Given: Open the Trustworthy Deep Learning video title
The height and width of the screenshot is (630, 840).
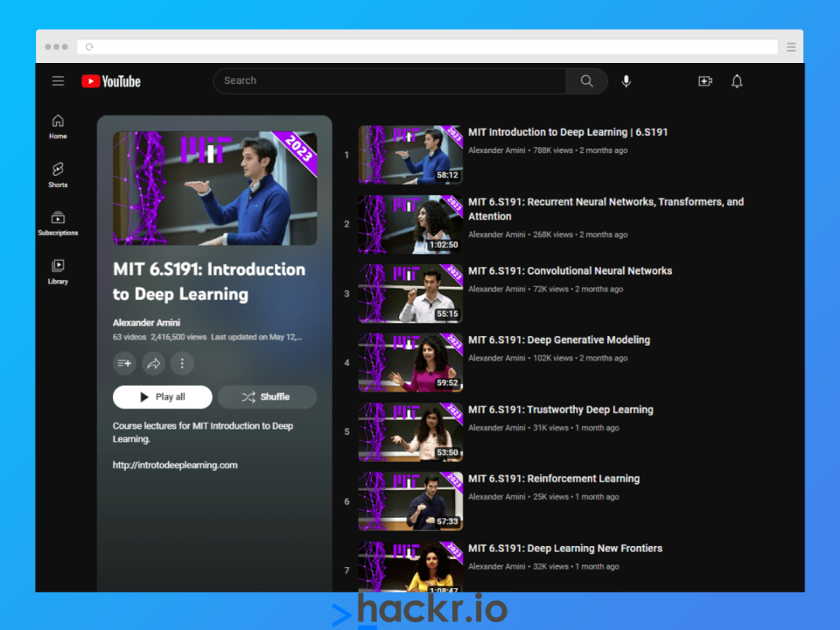Looking at the screenshot, I should pyautogui.click(x=561, y=409).
